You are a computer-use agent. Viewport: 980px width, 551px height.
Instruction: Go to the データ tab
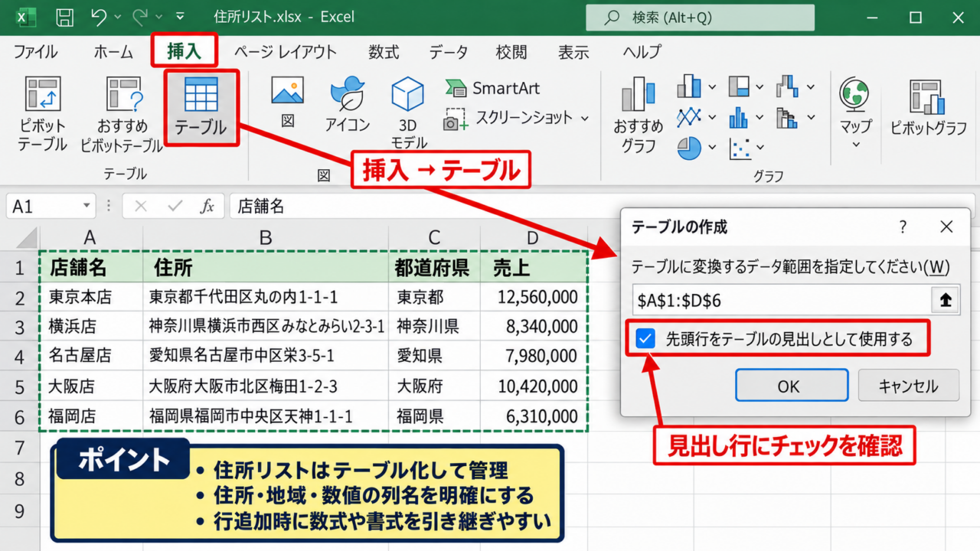(x=448, y=52)
